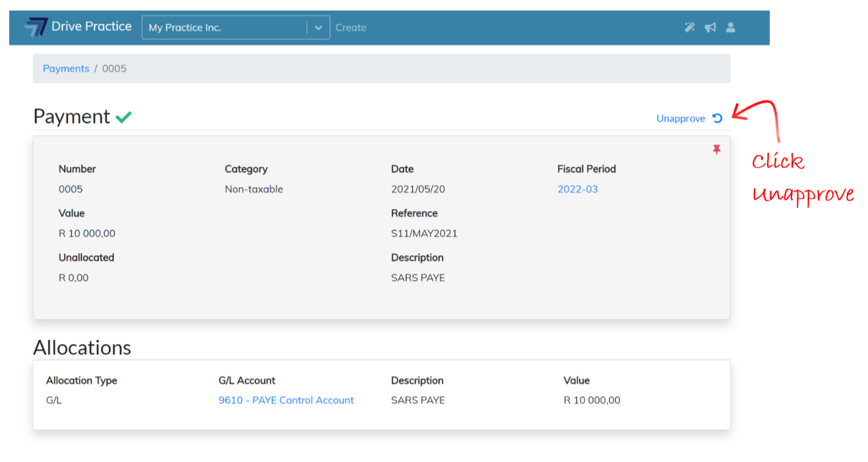
Task: Open the magic wand tool icon
Action: click(689, 28)
